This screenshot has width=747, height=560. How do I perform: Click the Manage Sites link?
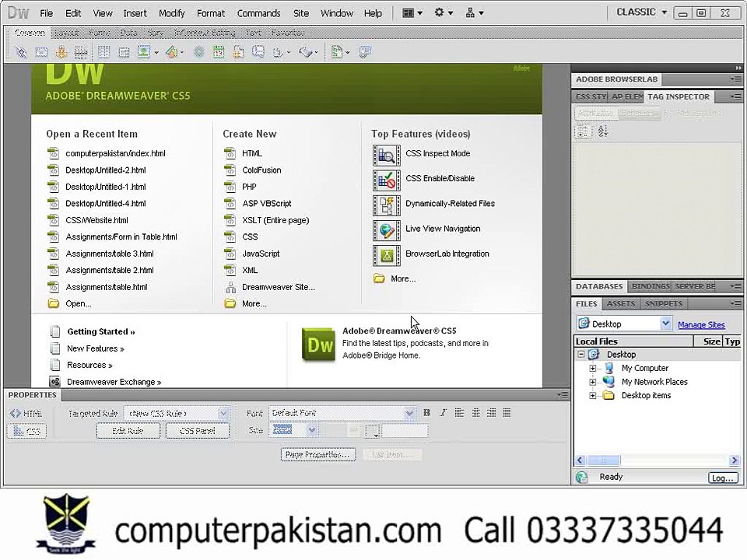click(701, 325)
